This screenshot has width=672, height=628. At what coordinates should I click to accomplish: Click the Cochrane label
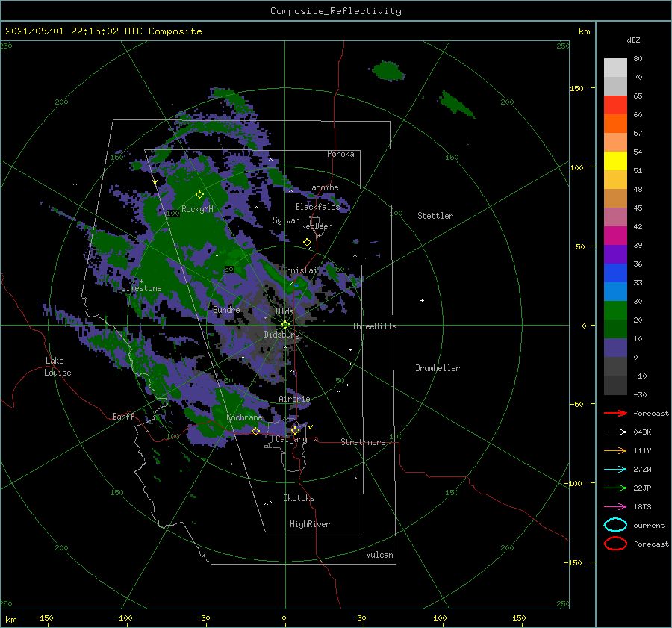[244, 417]
